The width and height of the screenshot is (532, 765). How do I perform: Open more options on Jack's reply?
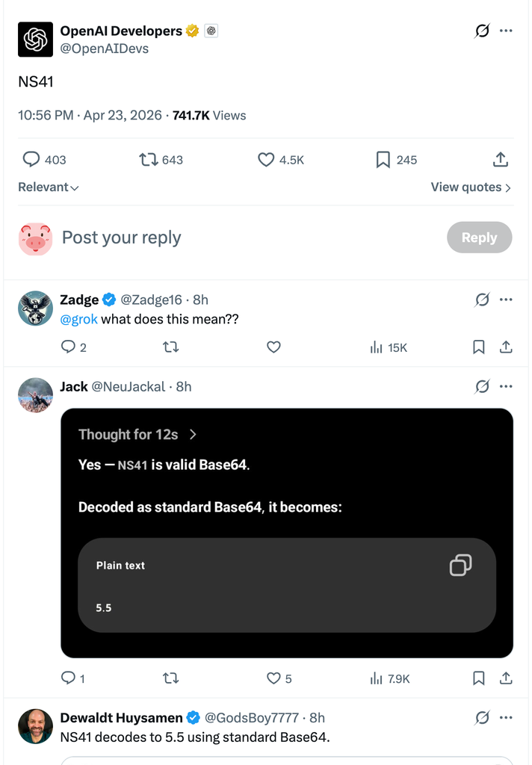(506, 386)
